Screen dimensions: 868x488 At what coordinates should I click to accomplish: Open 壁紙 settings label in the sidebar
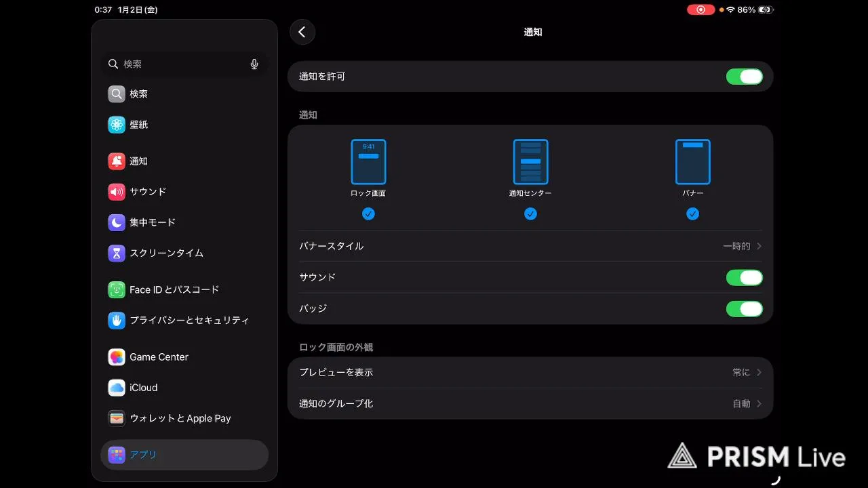[x=139, y=125]
